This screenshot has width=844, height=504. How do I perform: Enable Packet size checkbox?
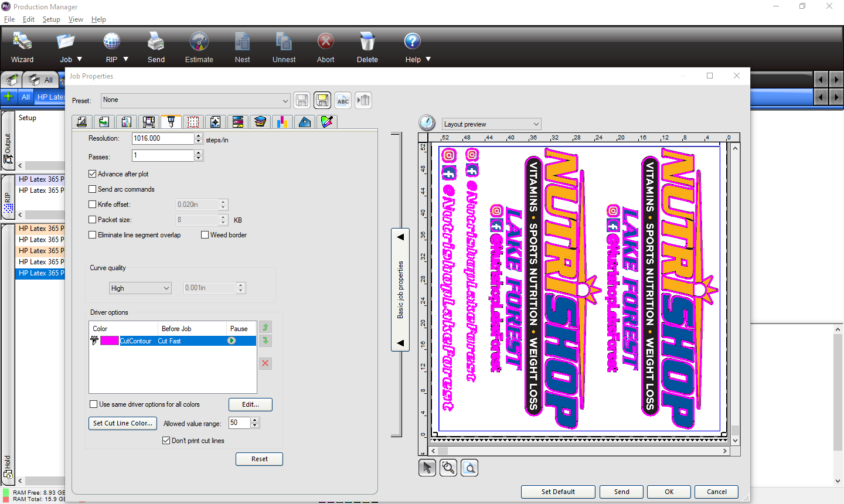(92, 220)
